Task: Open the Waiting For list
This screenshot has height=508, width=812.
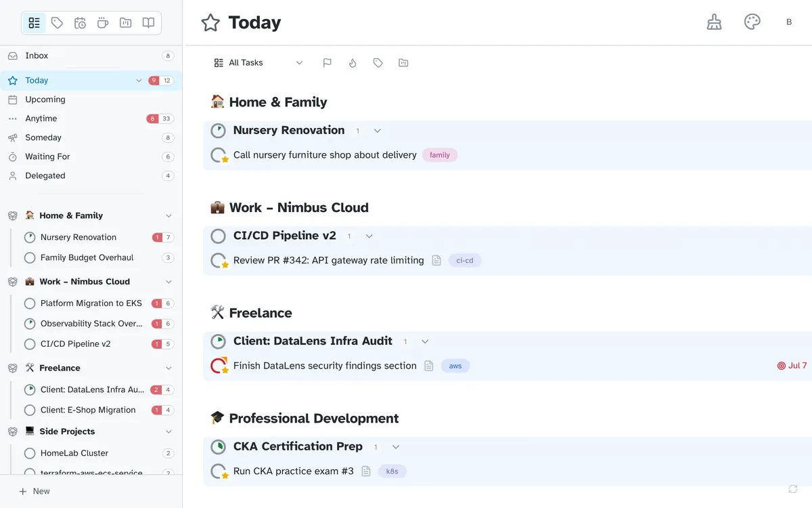Action: click(x=91, y=156)
